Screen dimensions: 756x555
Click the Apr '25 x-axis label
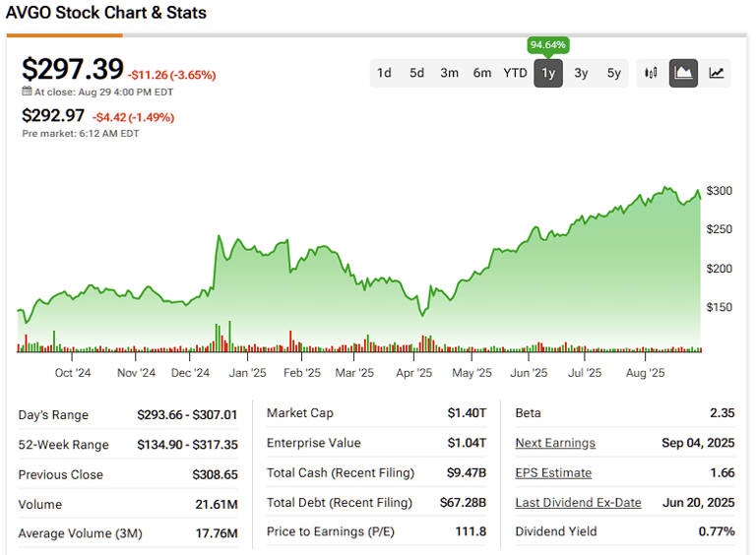pos(414,373)
